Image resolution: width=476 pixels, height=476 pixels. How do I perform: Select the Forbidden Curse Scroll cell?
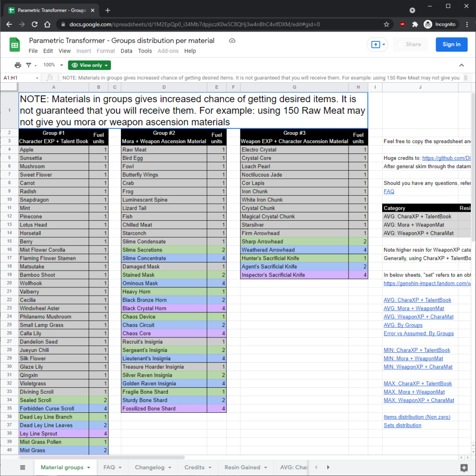pos(54,409)
